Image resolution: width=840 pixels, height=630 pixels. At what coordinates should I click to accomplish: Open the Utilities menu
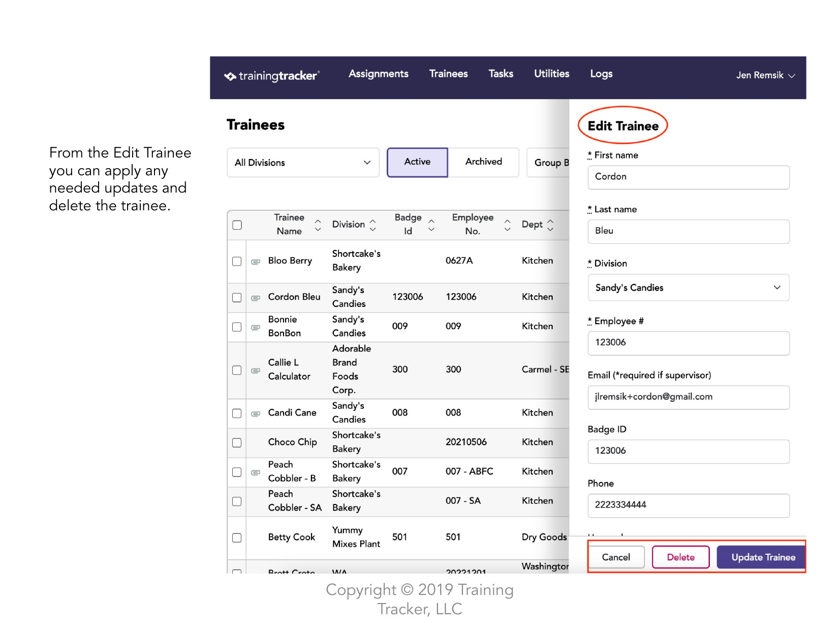[551, 74]
